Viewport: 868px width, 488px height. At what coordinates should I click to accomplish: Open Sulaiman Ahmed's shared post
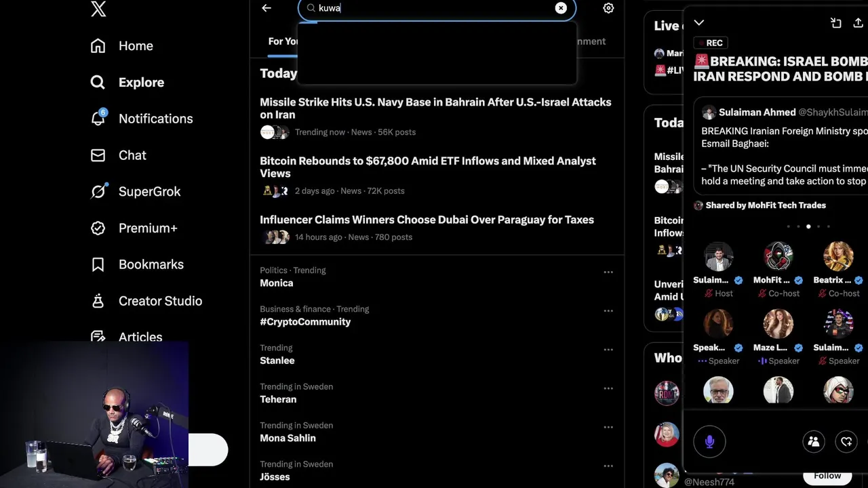(x=781, y=145)
